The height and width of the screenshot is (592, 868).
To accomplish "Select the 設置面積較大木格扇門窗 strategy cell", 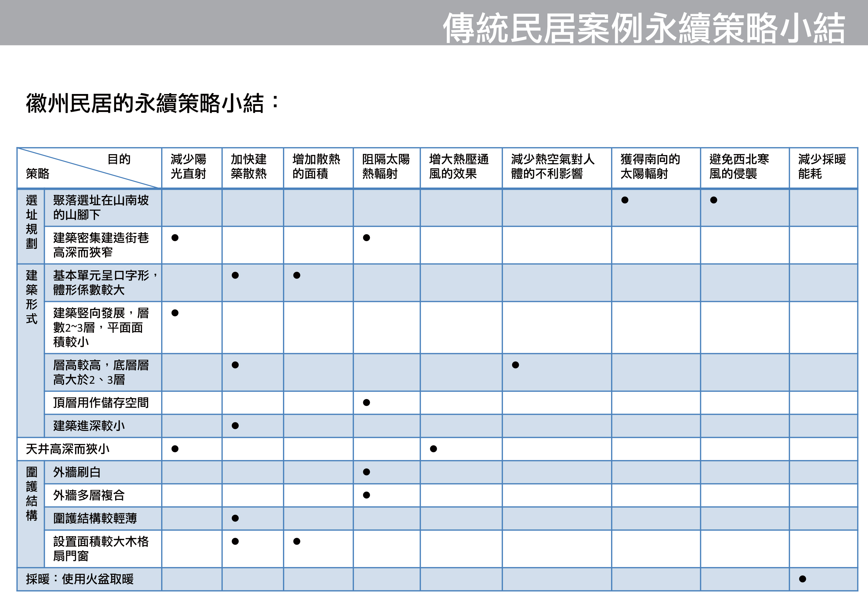I will click(101, 548).
